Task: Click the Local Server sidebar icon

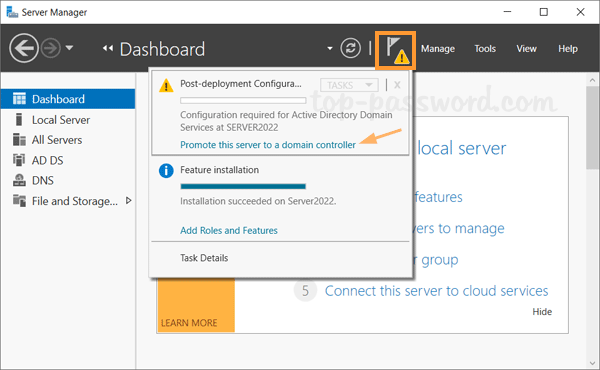Action: coord(19,120)
